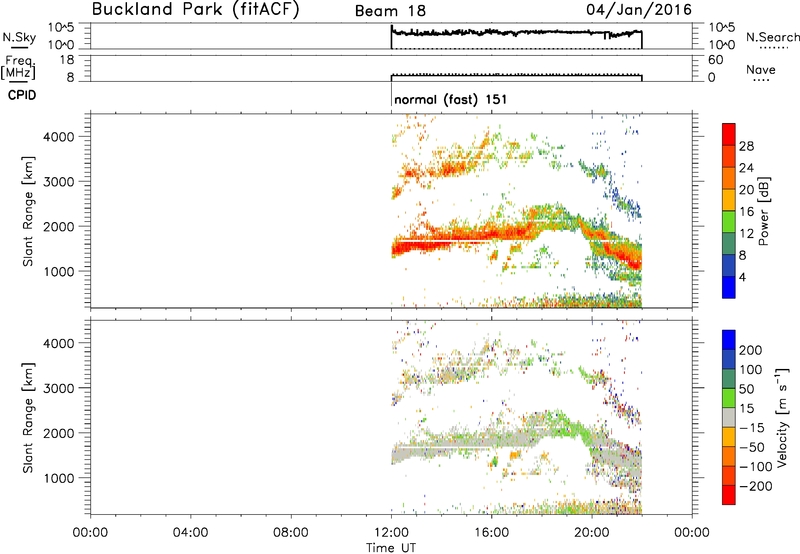800x554 pixels.
Task: Select the Power [dB] colorbar title
Action: pyautogui.click(x=764, y=211)
